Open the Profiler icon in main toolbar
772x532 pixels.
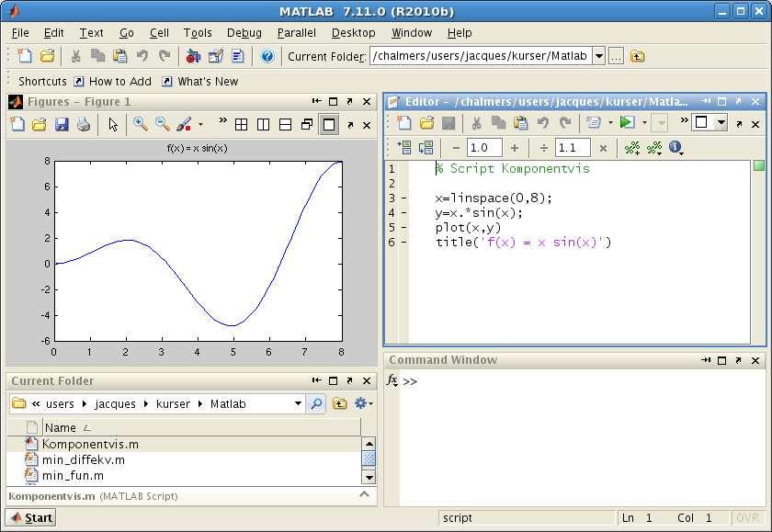click(x=238, y=57)
